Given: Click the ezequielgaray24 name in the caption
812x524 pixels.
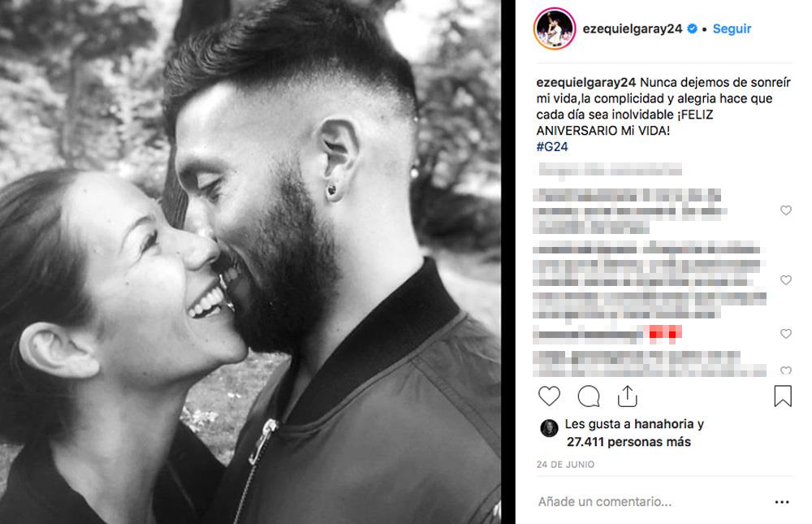Looking at the screenshot, I should pyautogui.click(x=586, y=82).
